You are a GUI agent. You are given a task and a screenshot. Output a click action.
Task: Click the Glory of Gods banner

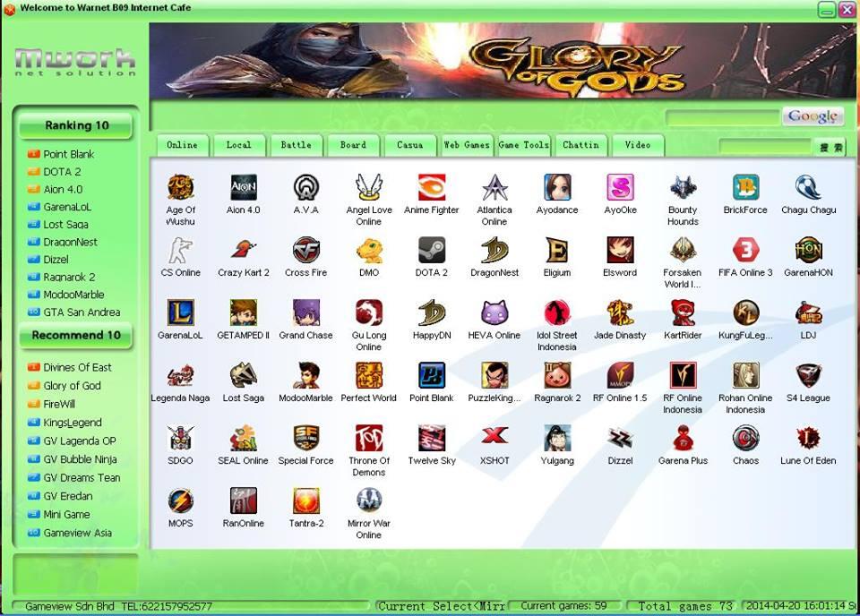pos(503,61)
